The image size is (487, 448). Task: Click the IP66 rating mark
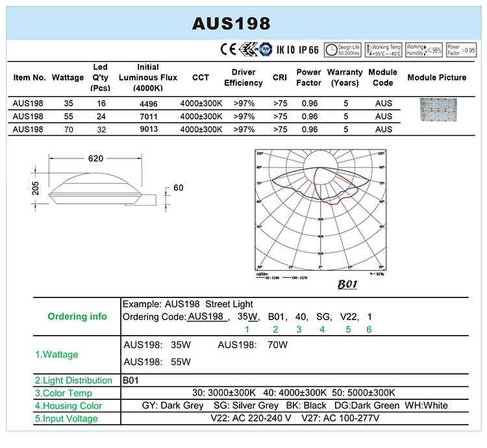click(x=308, y=50)
